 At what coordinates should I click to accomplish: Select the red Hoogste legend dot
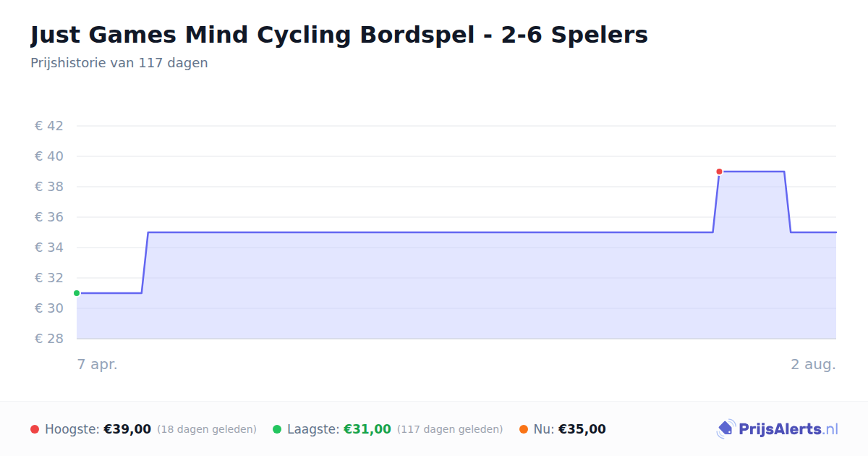point(35,429)
